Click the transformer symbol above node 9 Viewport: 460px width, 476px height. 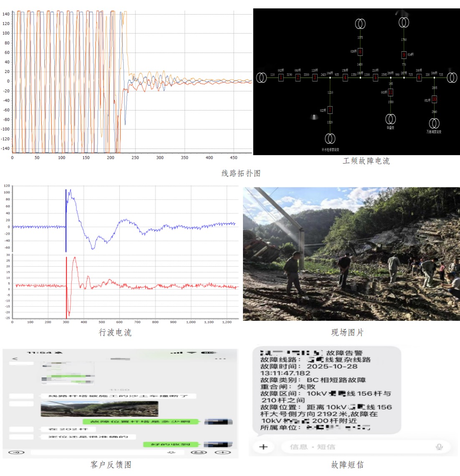point(404,22)
